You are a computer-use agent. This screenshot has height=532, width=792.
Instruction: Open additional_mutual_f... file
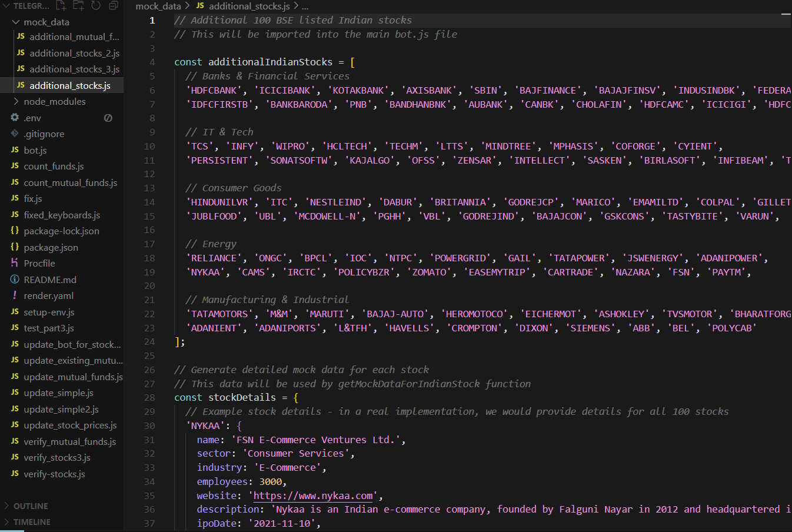[x=74, y=36]
